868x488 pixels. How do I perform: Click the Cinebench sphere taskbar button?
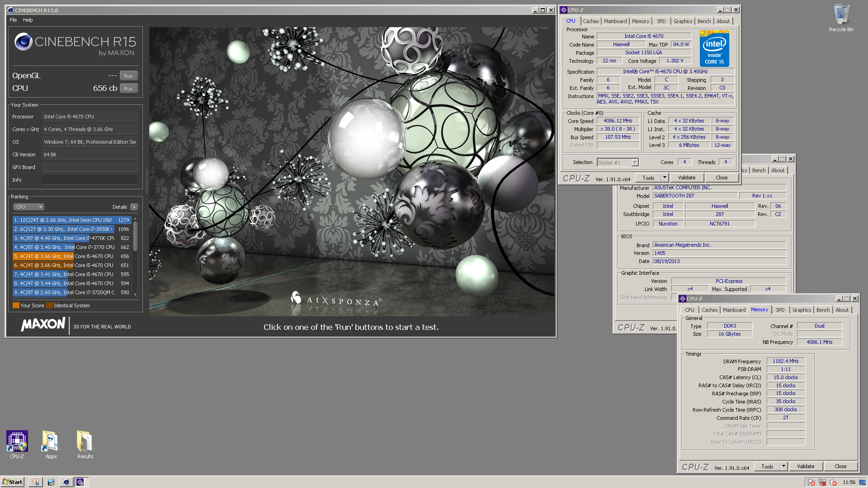click(66, 482)
